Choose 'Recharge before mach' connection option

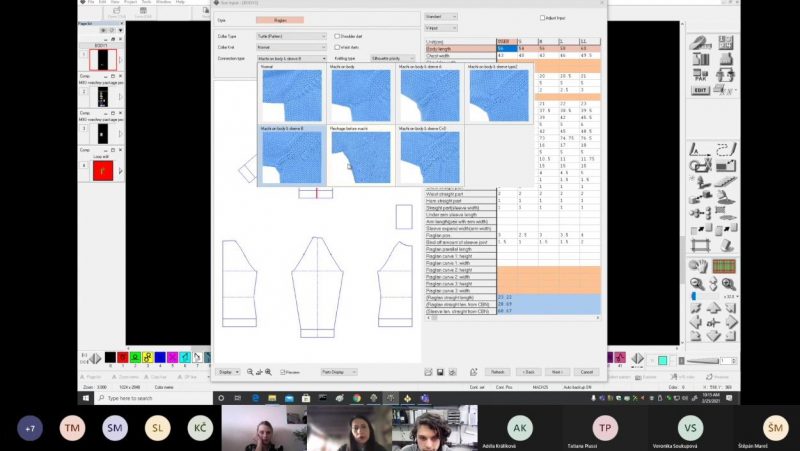pos(361,157)
